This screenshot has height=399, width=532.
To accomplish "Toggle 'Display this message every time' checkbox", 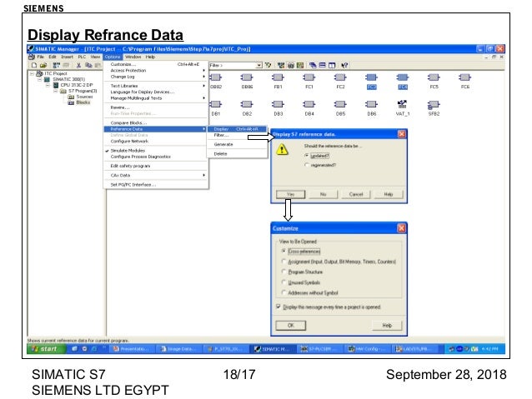I will tap(279, 307).
